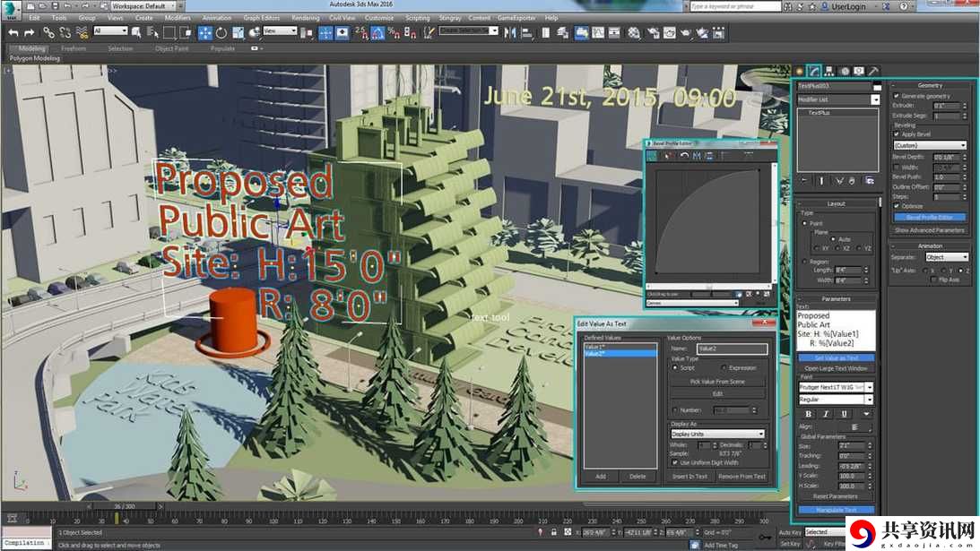
Task: Open the Modifiers menu
Action: click(x=178, y=18)
